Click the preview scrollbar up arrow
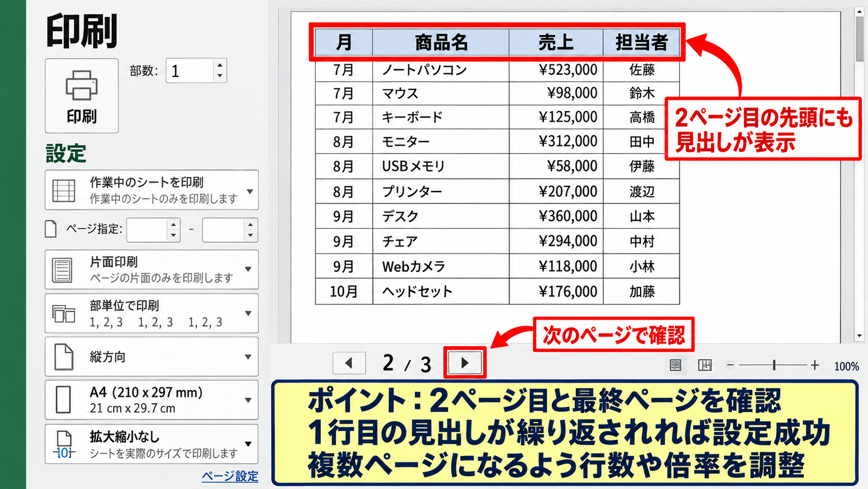This screenshot has height=489, width=868. 860,11
